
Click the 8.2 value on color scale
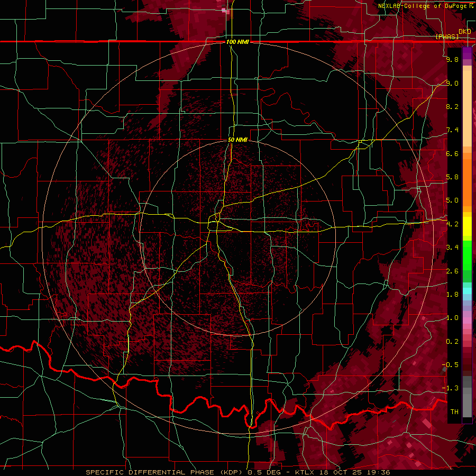click(452, 106)
